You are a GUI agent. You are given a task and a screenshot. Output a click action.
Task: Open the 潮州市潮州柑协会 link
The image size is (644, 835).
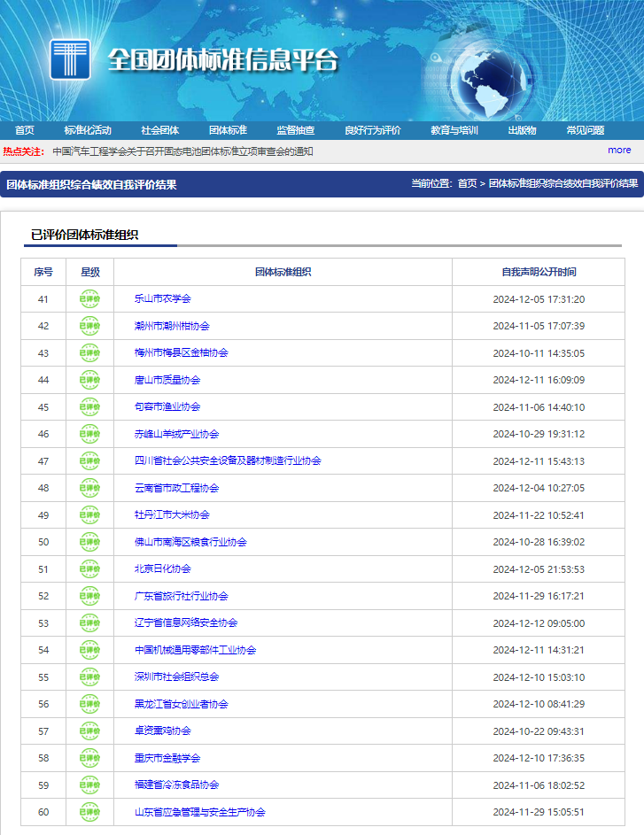coord(172,326)
